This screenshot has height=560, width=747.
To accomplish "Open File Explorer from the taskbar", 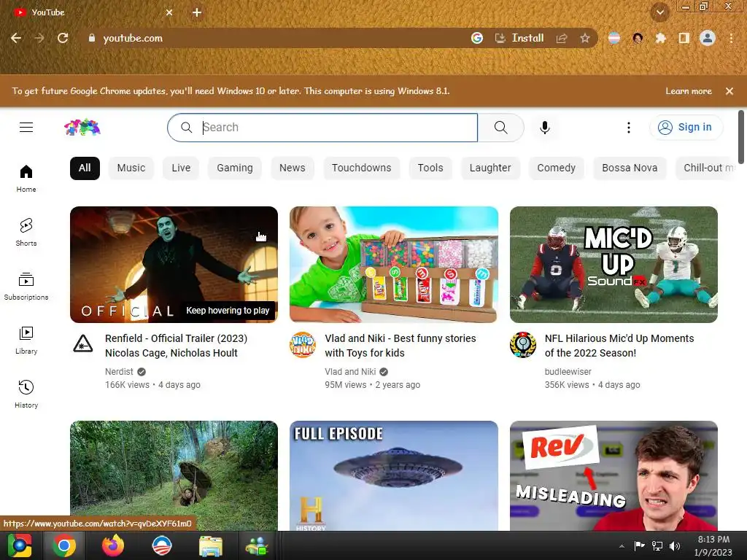I will pos(210,545).
